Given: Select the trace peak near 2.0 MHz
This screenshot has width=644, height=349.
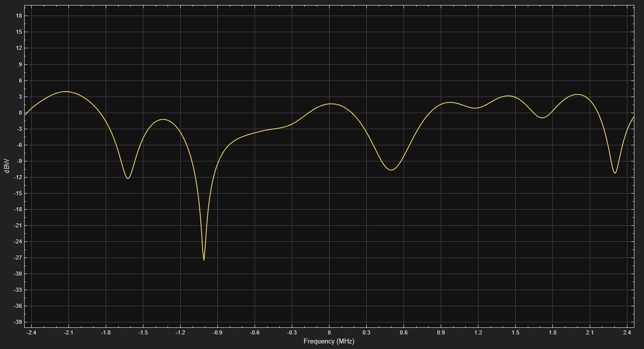Looking at the screenshot, I should [578, 95].
